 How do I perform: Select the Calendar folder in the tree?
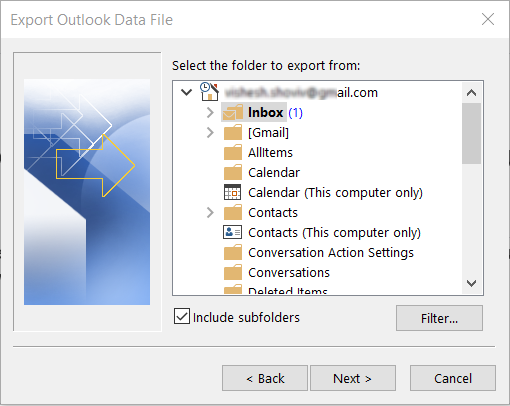274,173
